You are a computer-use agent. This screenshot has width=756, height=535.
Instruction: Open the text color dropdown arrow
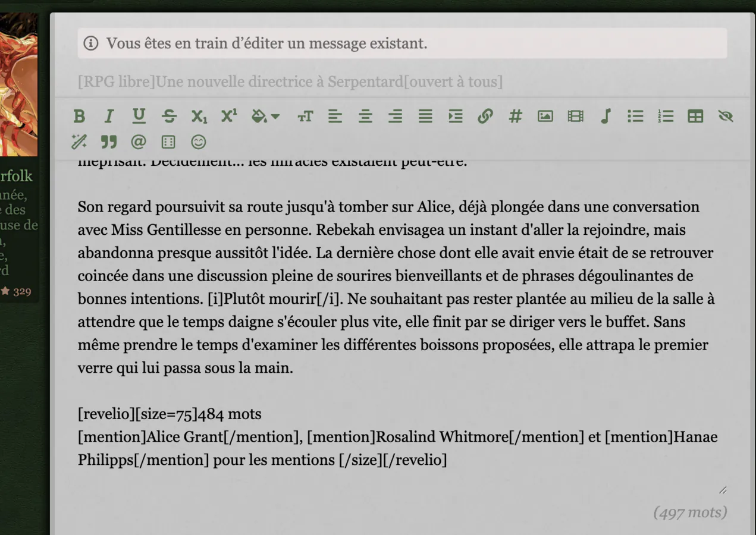275,117
